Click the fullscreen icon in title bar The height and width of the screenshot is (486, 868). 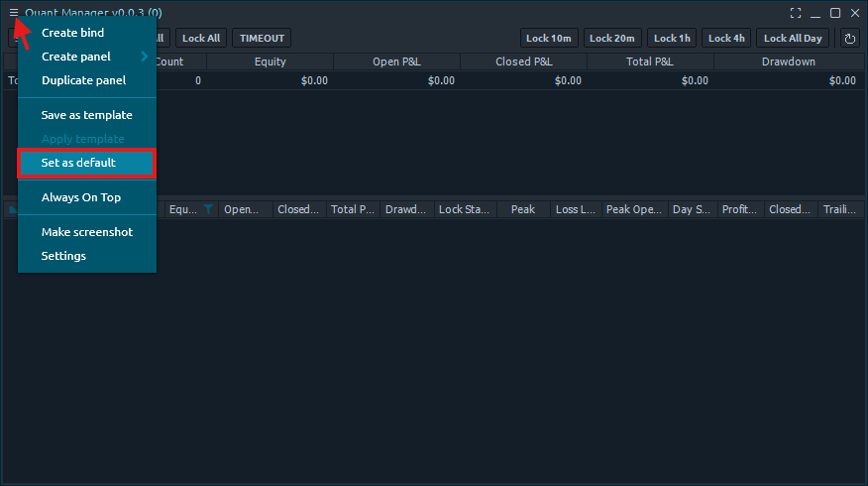[x=796, y=13]
